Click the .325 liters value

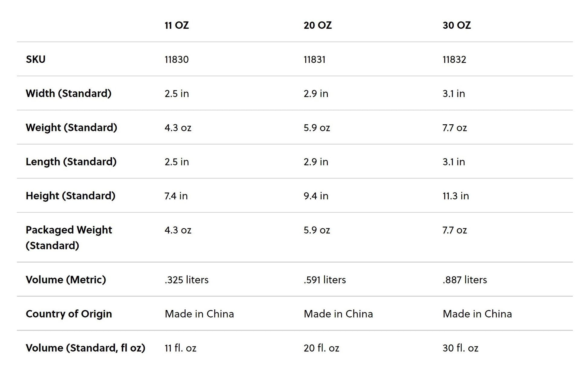[186, 280]
